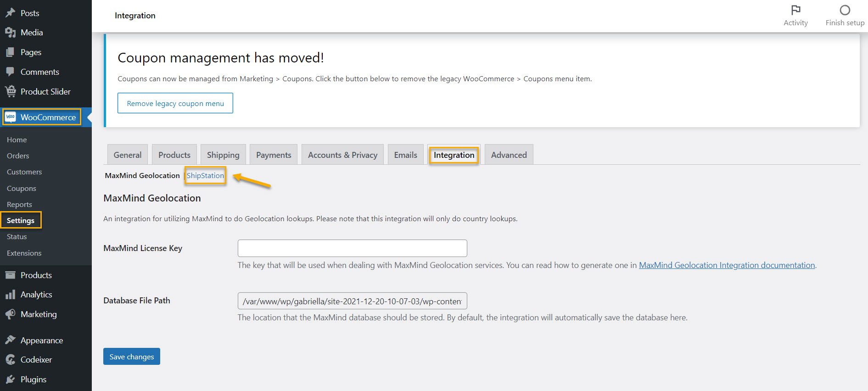Open the Coupons submenu item
Screen dimensions: 868x391
click(22, 189)
